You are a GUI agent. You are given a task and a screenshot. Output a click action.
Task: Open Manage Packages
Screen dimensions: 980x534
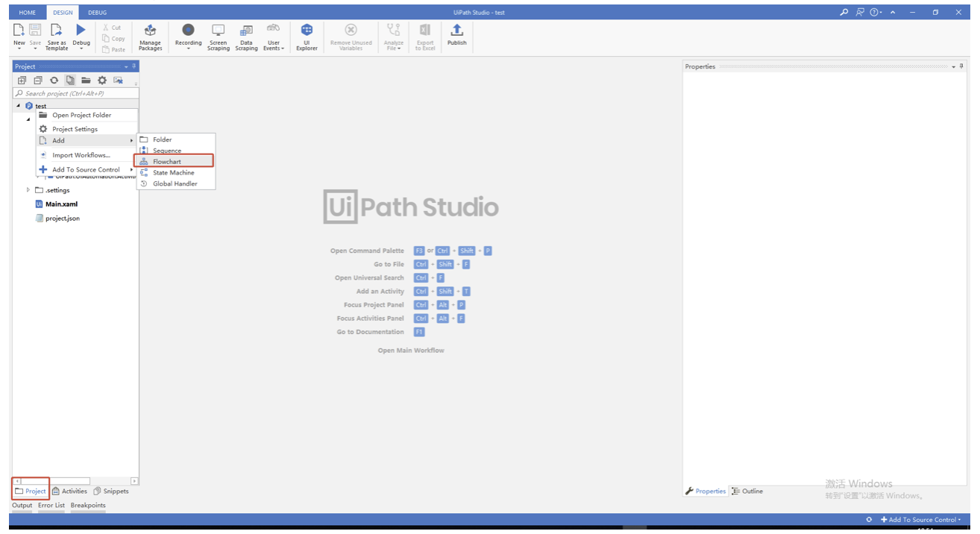150,37
